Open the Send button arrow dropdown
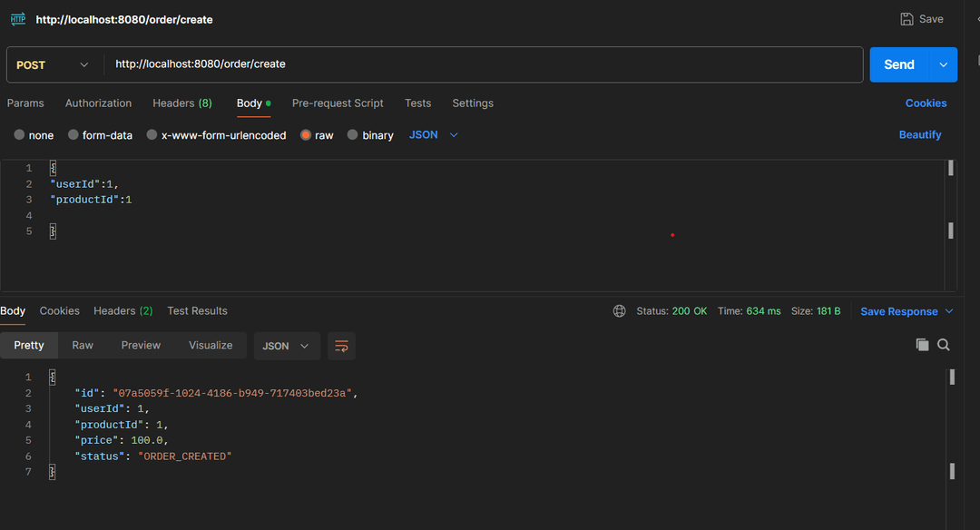The width and height of the screenshot is (980, 530). [944, 65]
